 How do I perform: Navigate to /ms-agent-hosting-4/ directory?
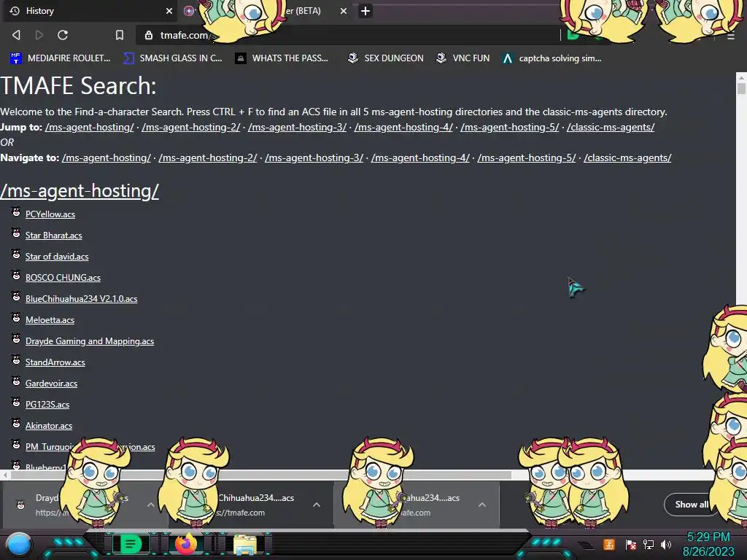420,157
